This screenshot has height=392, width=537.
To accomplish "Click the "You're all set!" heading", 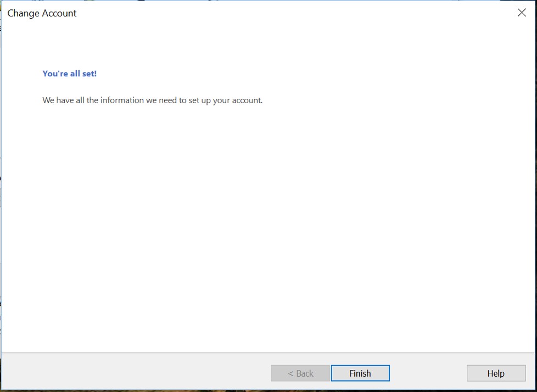I will tap(70, 74).
